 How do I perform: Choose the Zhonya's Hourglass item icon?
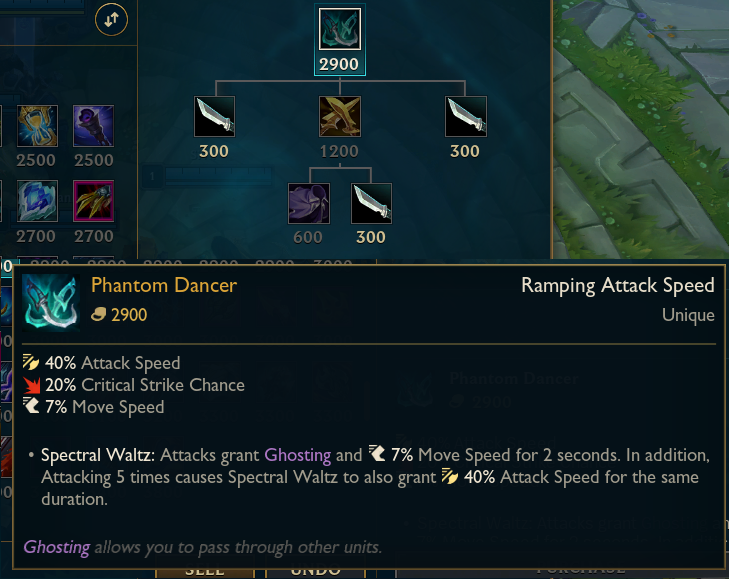(x=37, y=126)
